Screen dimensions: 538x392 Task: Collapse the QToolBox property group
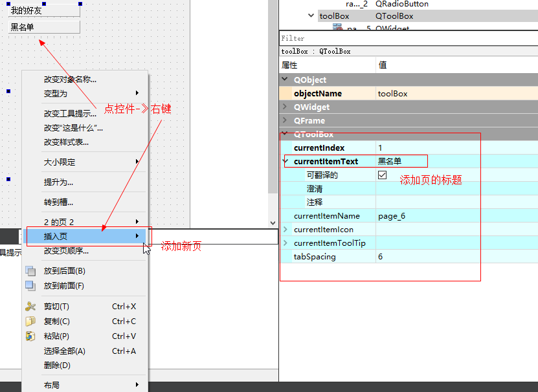pos(285,134)
